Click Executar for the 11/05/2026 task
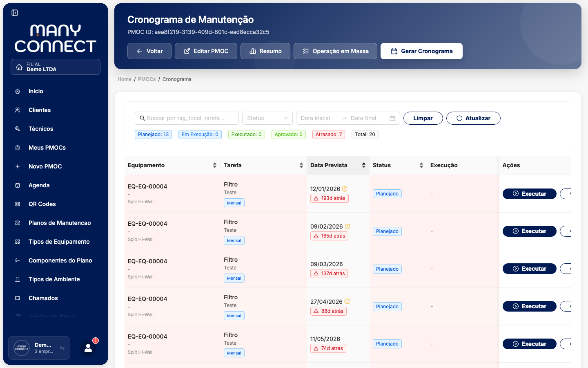This screenshot has height=368, width=588. (530, 344)
